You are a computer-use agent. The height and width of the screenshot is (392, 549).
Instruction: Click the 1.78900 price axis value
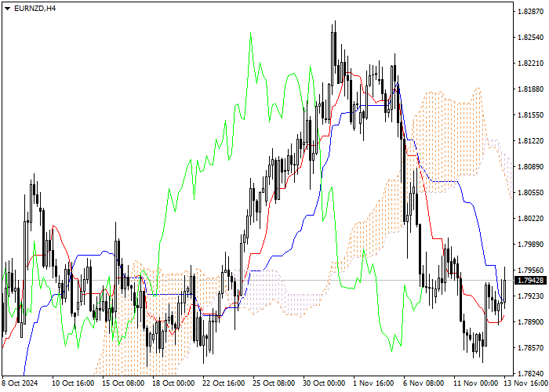(x=530, y=322)
